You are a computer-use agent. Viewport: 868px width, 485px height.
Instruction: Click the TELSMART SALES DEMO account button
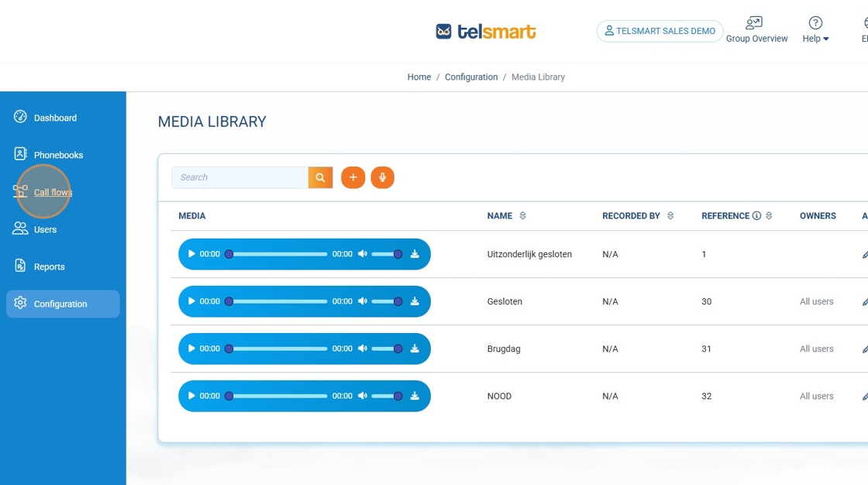(x=660, y=31)
